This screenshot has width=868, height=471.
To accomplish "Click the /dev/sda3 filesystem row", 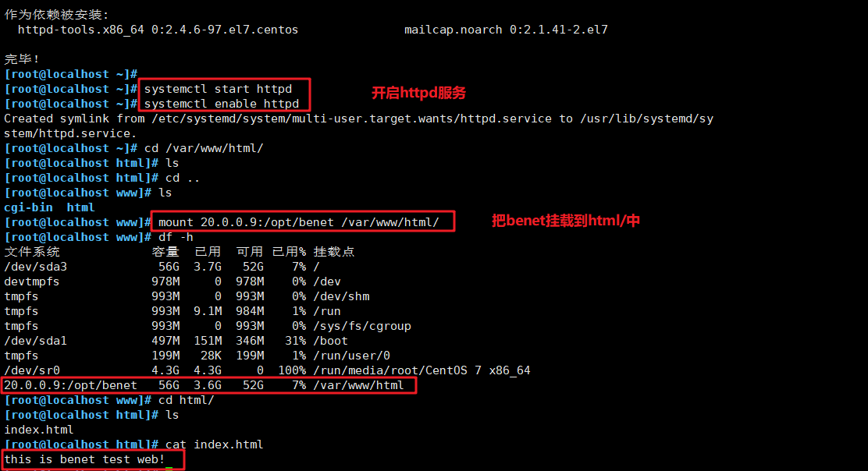I will [162, 267].
